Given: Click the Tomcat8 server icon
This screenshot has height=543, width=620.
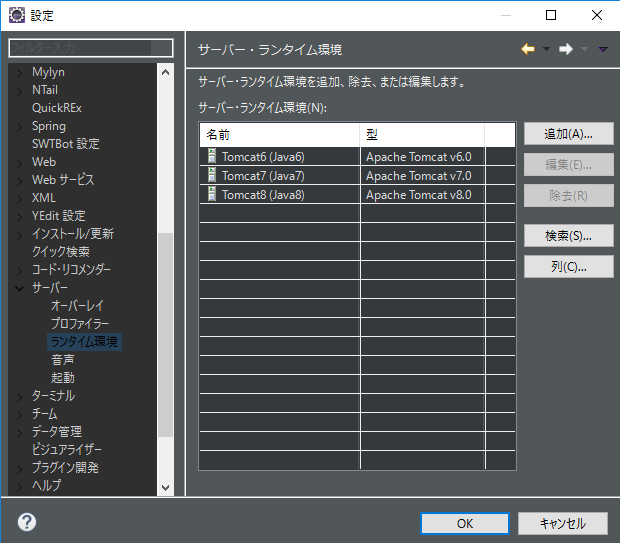Looking at the screenshot, I should [x=212, y=194].
